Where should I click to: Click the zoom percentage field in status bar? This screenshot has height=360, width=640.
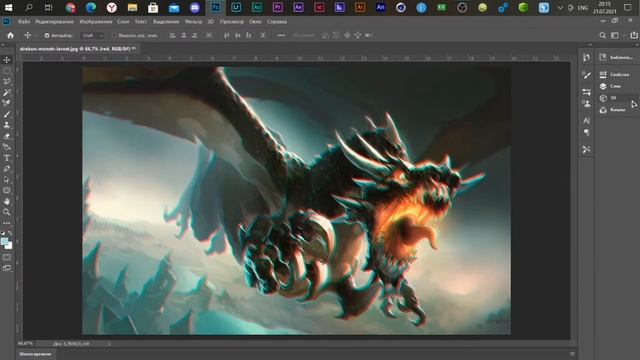[x=25, y=344]
